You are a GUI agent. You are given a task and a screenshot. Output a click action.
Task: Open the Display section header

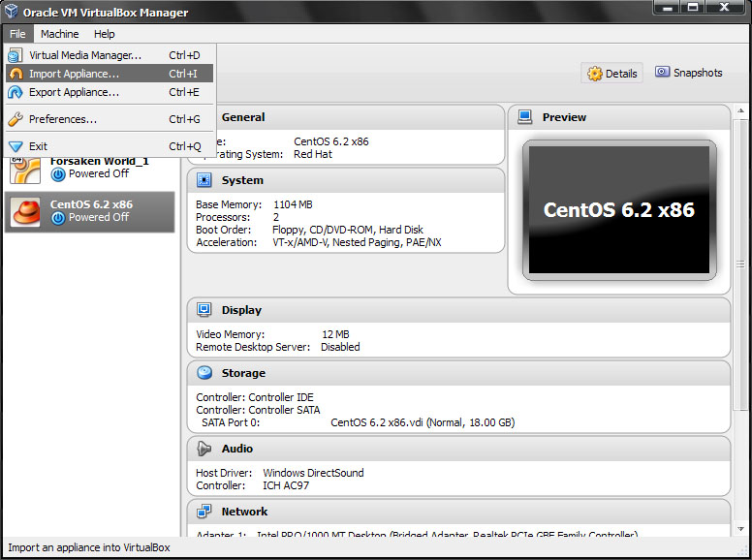(x=458, y=310)
